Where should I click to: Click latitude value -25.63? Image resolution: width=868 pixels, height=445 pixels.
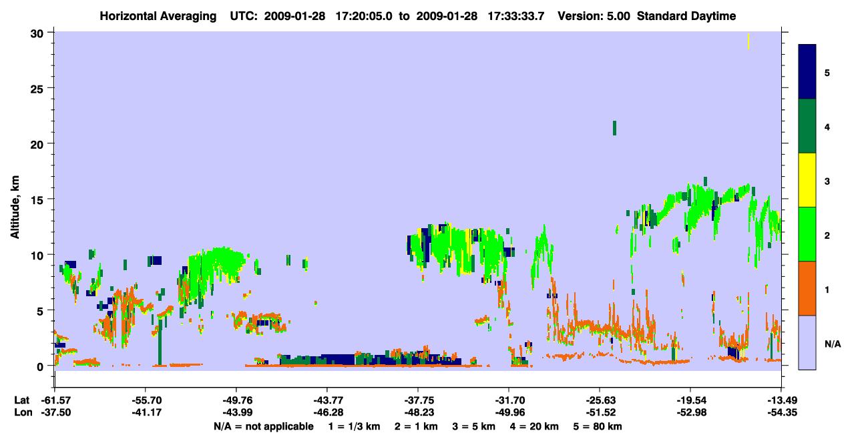point(600,400)
